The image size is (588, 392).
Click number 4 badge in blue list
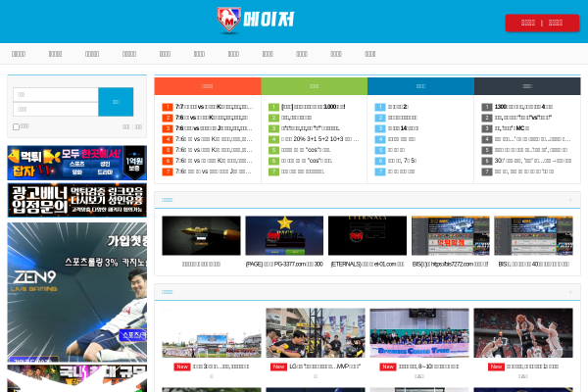[380, 139]
